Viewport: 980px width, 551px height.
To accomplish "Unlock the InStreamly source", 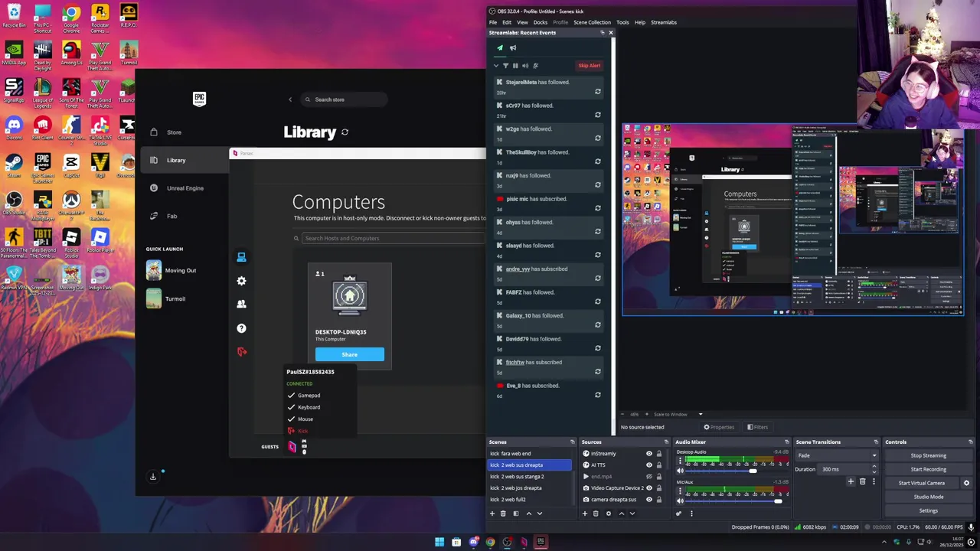I will (658, 454).
